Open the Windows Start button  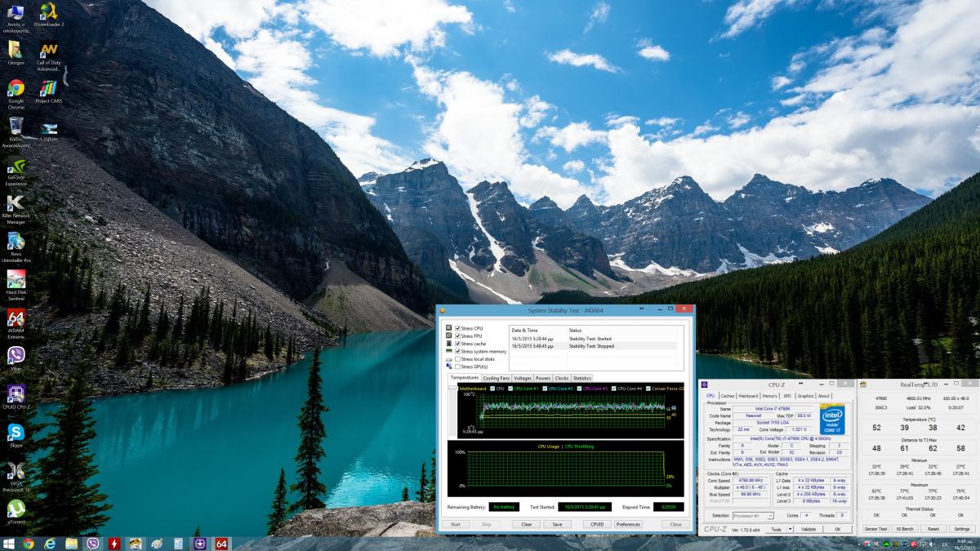pos(9,543)
